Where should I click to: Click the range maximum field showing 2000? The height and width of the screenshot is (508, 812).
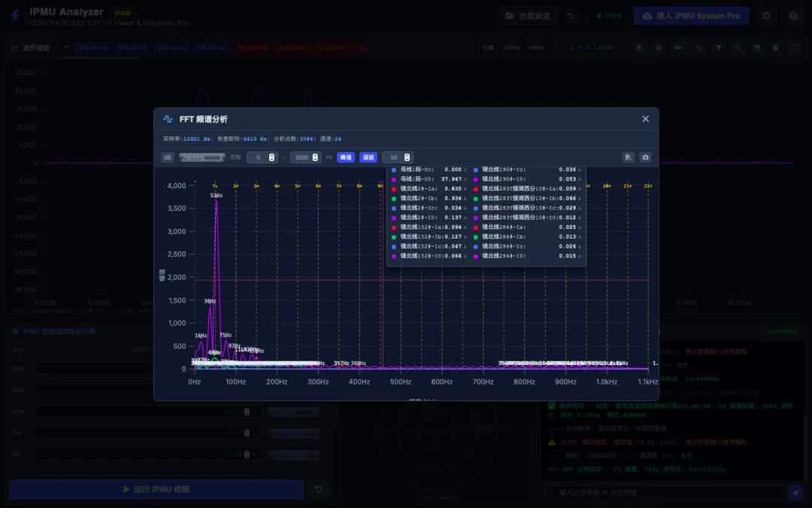click(305, 157)
